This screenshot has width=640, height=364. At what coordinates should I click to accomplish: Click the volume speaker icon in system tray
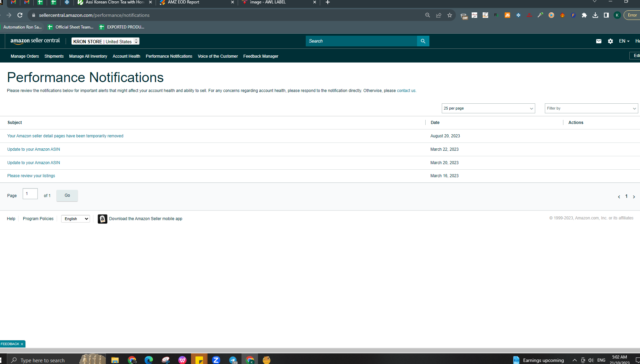591,360
